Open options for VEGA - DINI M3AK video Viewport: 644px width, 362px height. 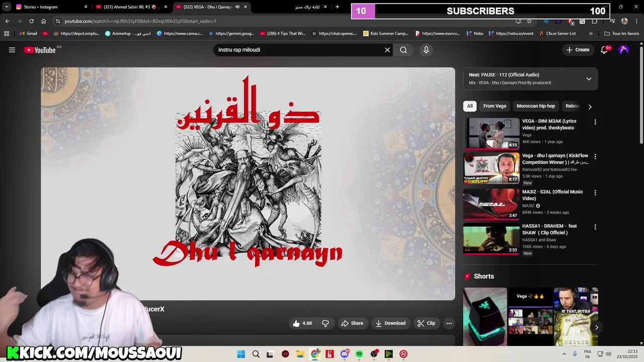click(595, 122)
